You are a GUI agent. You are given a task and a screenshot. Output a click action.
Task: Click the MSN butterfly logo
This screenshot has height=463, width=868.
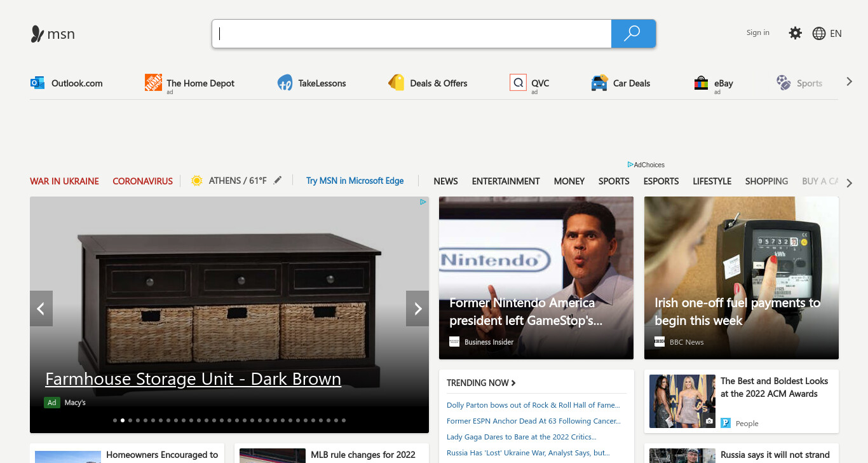pyautogui.click(x=37, y=34)
